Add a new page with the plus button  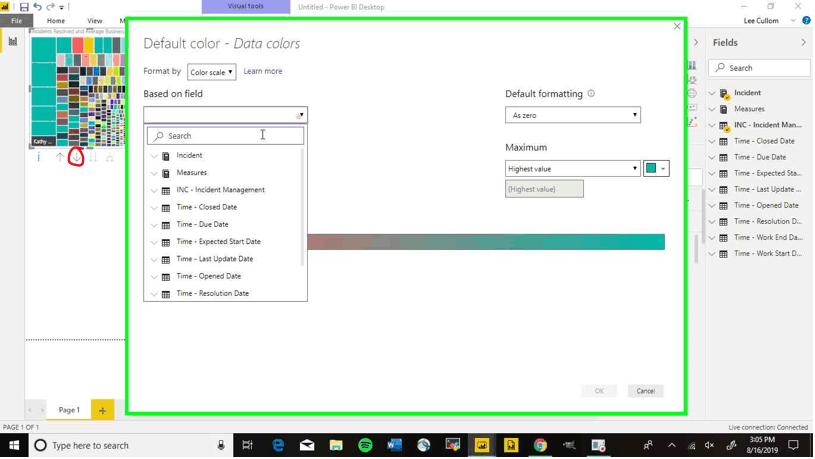pyautogui.click(x=102, y=410)
